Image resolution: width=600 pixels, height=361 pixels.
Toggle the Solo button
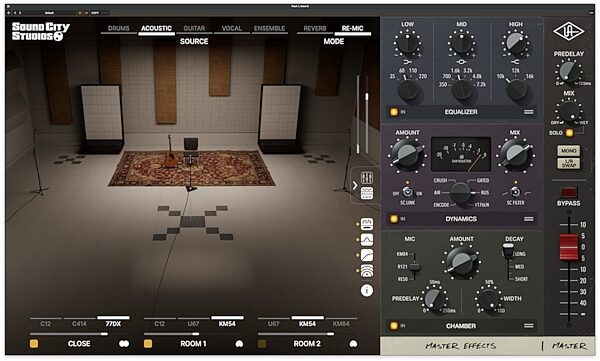[570, 132]
